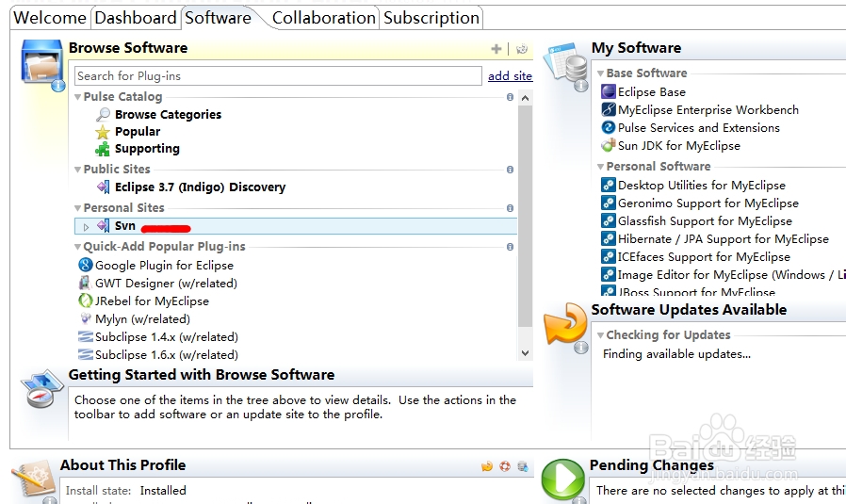Click the GWT Designer icon
The height and width of the screenshot is (504, 846).
85,283
